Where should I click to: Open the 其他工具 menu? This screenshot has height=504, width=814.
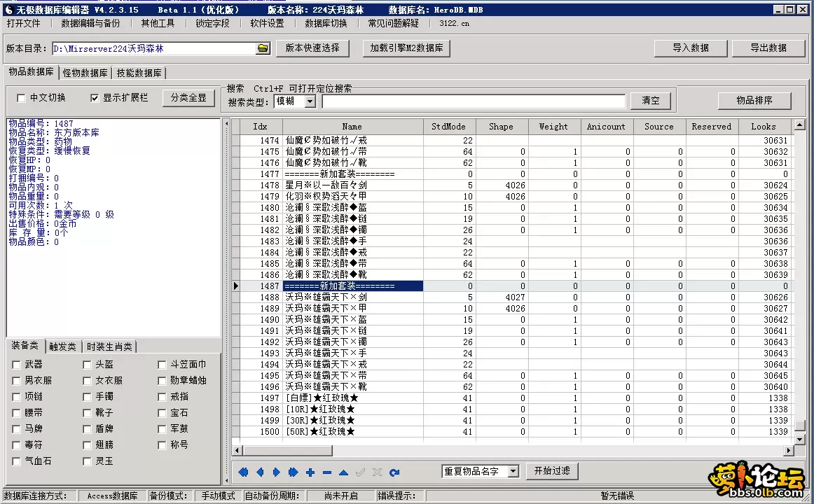[158, 23]
